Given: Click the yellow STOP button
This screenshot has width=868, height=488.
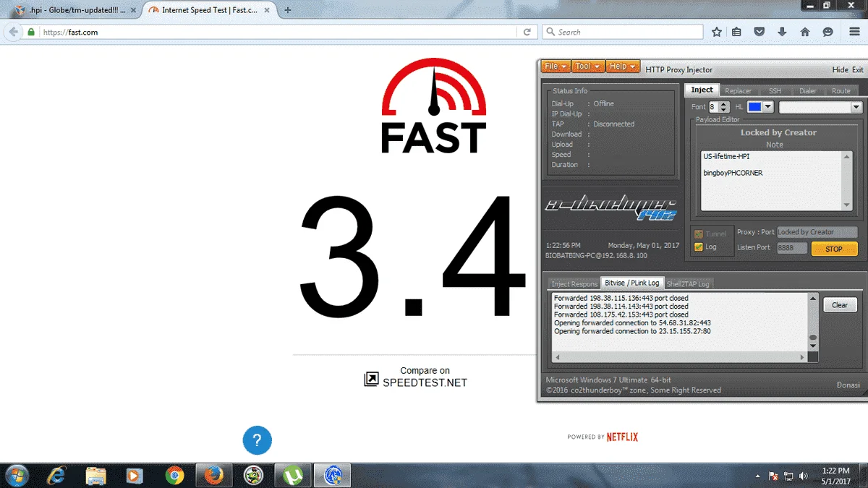Looking at the screenshot, I should pos(834,249).
